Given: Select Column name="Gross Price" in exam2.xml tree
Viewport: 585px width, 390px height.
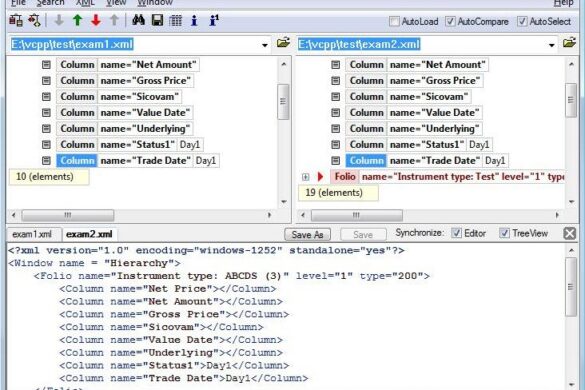Looking at the screenshot, I should (x=414, y=81).
